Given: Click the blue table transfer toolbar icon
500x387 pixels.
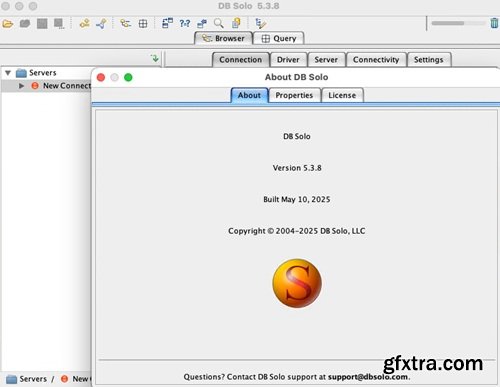Looking at the screenshot, I should tap(202, 23).
